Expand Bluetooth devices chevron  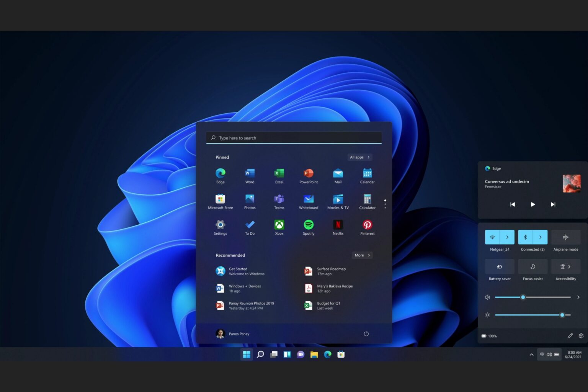tap(540, 237)
